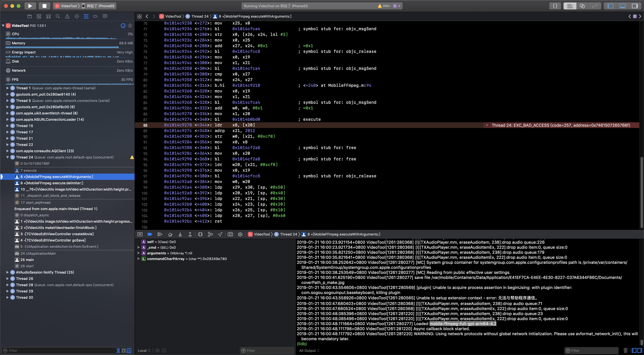644x355 pixels.
Task: Simulate location with the arrow icon
Action: click(220, 234)
